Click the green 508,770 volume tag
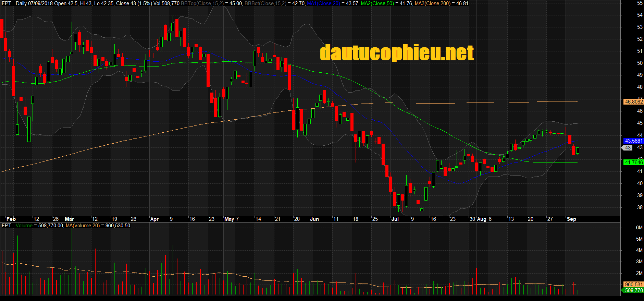This screenshot has height=301, width=644. [x=633, y=290]
